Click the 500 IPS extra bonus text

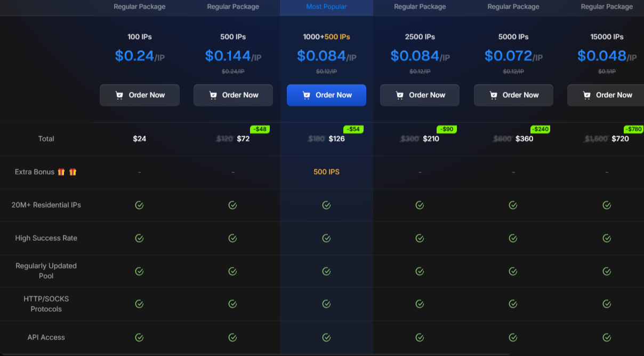[x=326, y=172]
